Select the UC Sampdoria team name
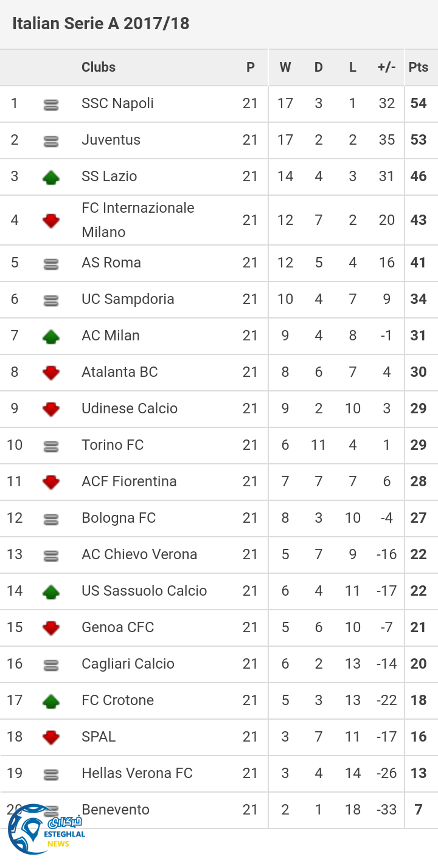 coord(128,299)
